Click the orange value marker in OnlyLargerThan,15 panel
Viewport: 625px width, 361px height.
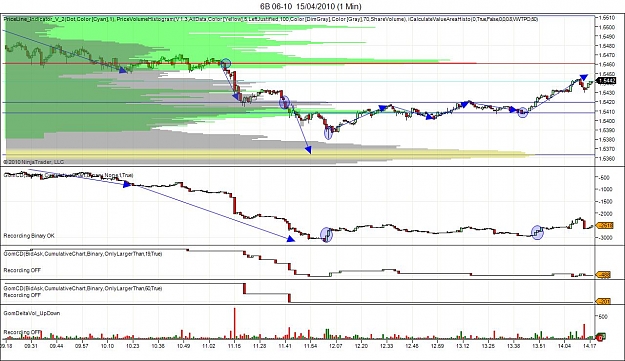[603, 275]
